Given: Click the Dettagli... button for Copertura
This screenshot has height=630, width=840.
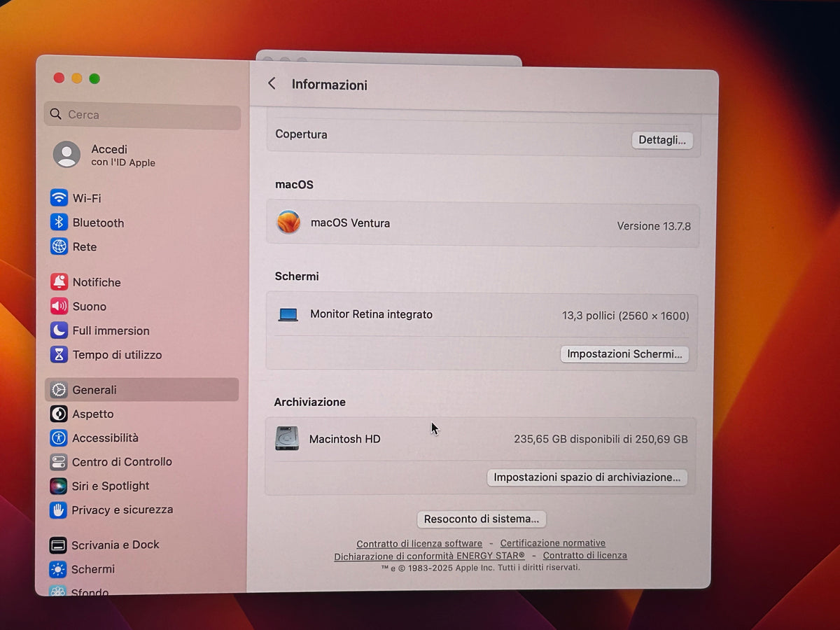Looking at the screenshot, I should [x=662, y=140].
